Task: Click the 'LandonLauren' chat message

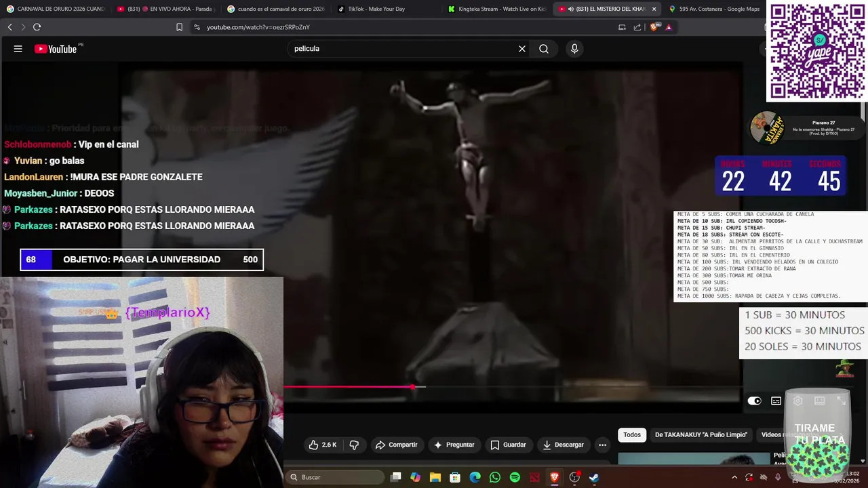Action: 103,177
